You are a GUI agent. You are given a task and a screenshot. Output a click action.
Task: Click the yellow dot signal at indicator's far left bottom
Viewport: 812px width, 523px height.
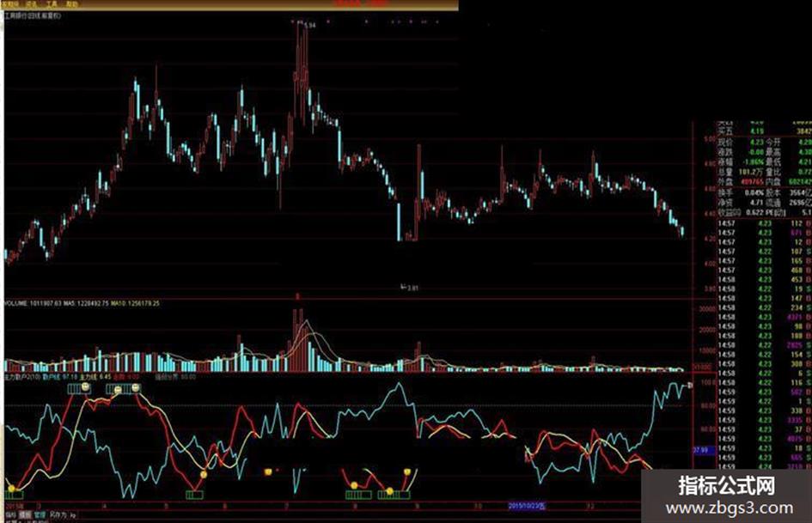pyautogui.click(x=12, y=489)
